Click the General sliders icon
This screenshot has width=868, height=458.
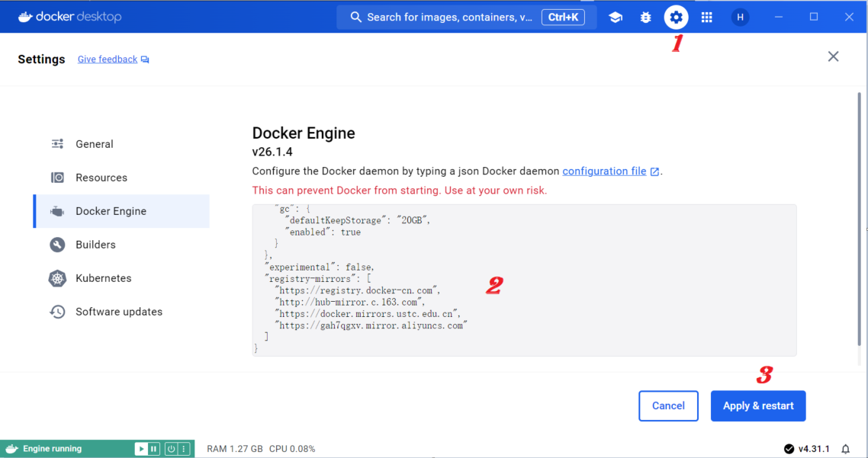[57, 144]
